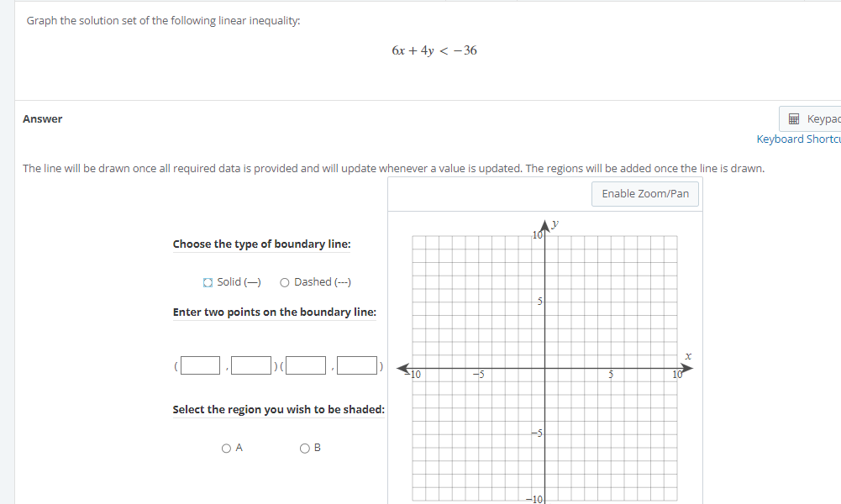
Task: Choose region B to be shaded
Action: point(305,449)
